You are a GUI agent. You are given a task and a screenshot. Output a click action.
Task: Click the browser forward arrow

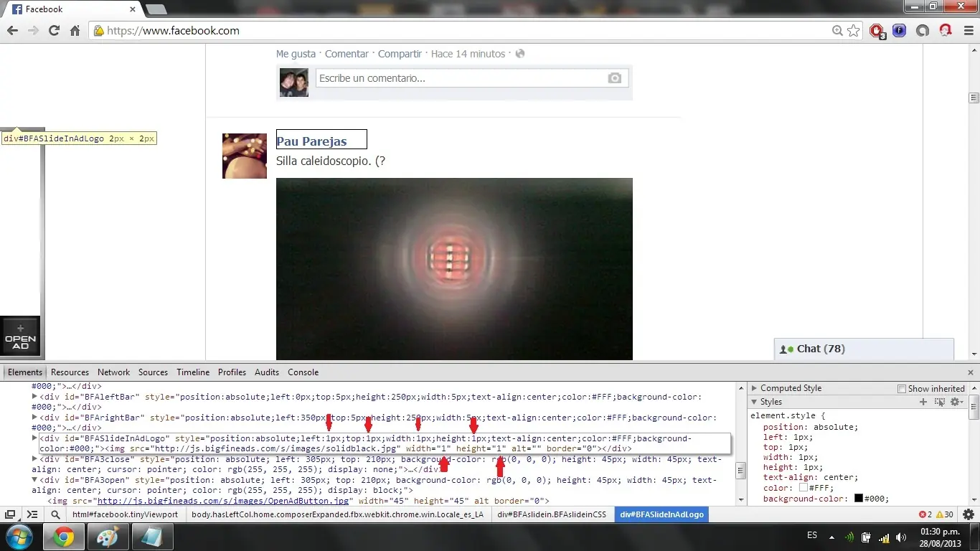pyautogui.click(x=33, y=31)
